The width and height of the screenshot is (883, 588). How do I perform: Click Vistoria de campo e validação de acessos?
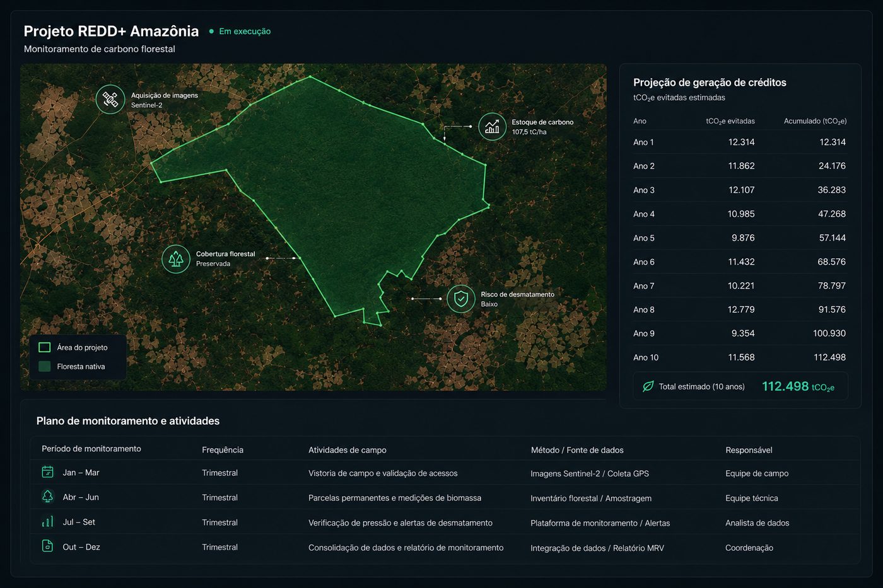pos(383,473)
